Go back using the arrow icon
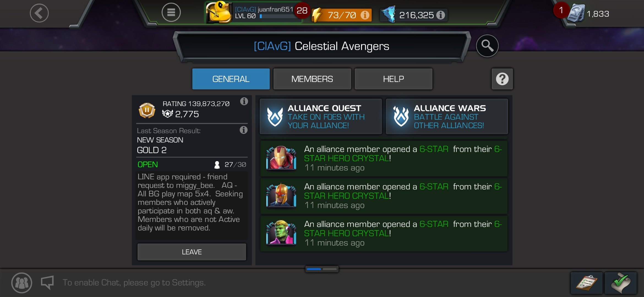Viewport: 644px width, 297px height. pos(39,13)
